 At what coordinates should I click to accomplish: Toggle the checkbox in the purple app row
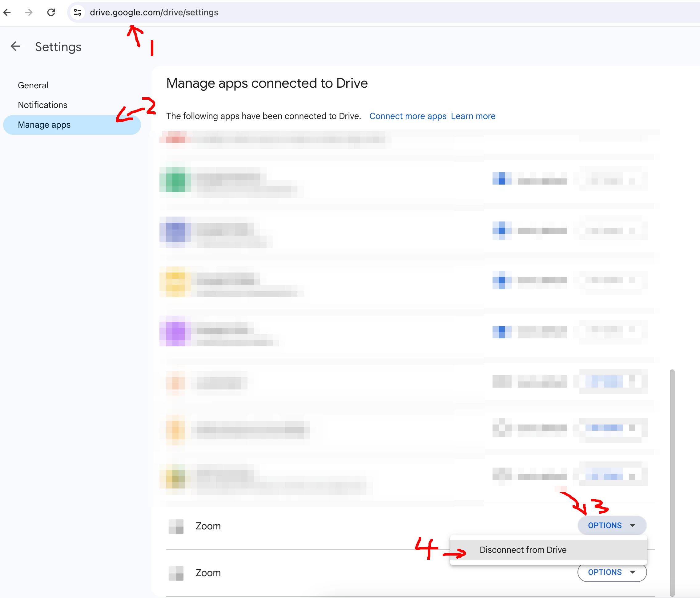502,331
